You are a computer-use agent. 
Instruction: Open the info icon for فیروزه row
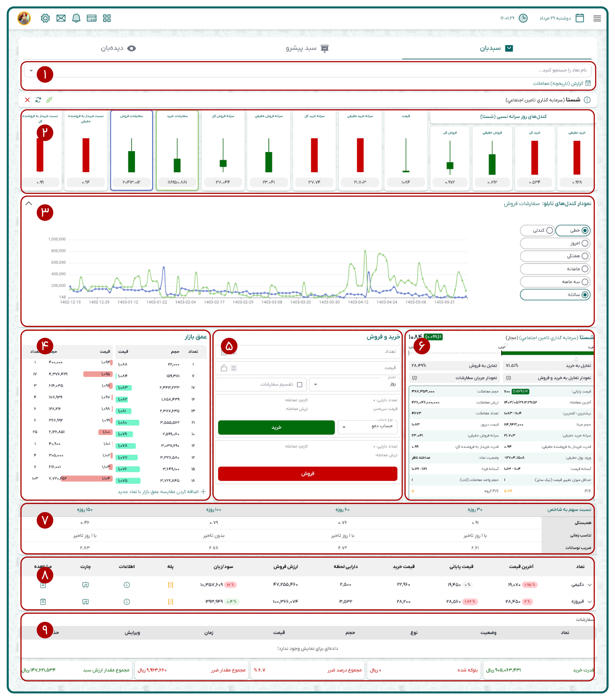tap(127, 601)
